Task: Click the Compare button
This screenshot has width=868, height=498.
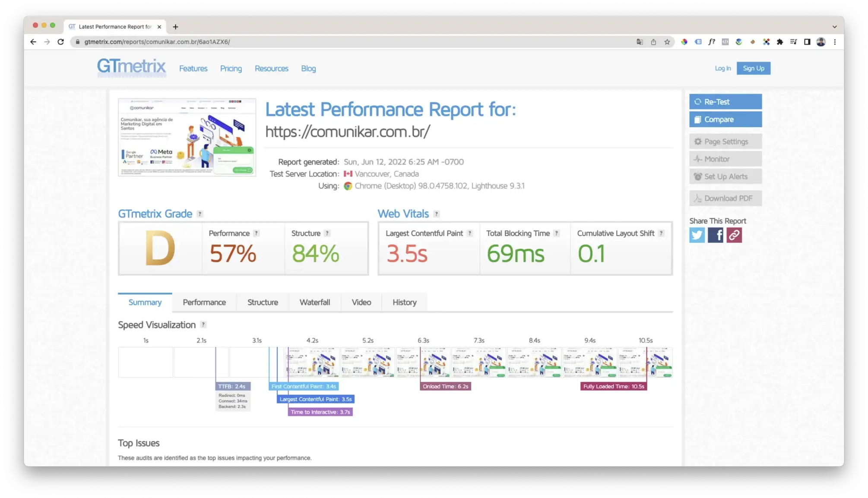Action: click(725, 120)
